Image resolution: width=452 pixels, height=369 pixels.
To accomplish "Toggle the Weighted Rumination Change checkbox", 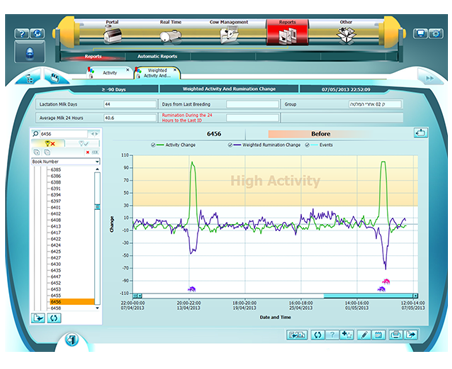I will [230, 145].
